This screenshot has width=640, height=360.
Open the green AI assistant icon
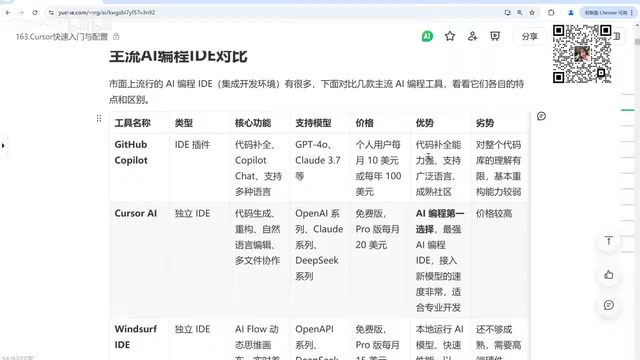[x=427, y=36]
